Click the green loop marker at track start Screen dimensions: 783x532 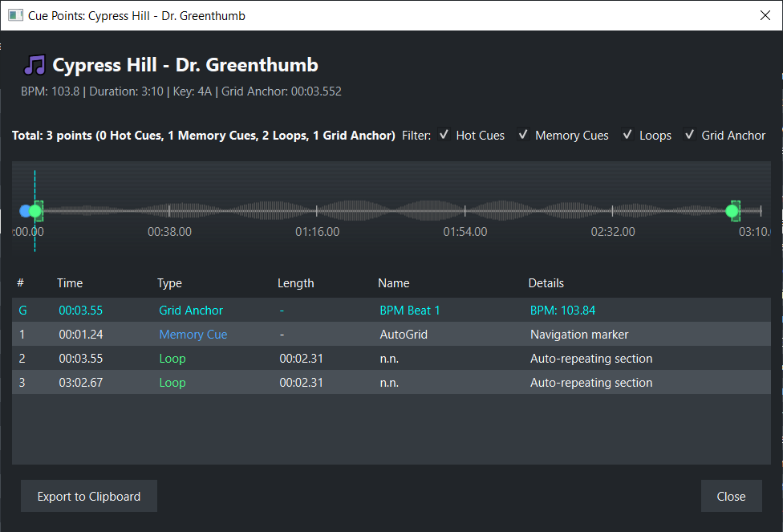point(36,211)
